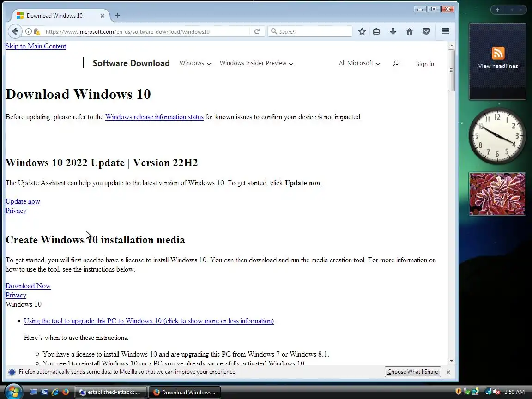Click the magnifier search icon on Microsoft header
Screen dimensions: 532x399
point(396,63)
